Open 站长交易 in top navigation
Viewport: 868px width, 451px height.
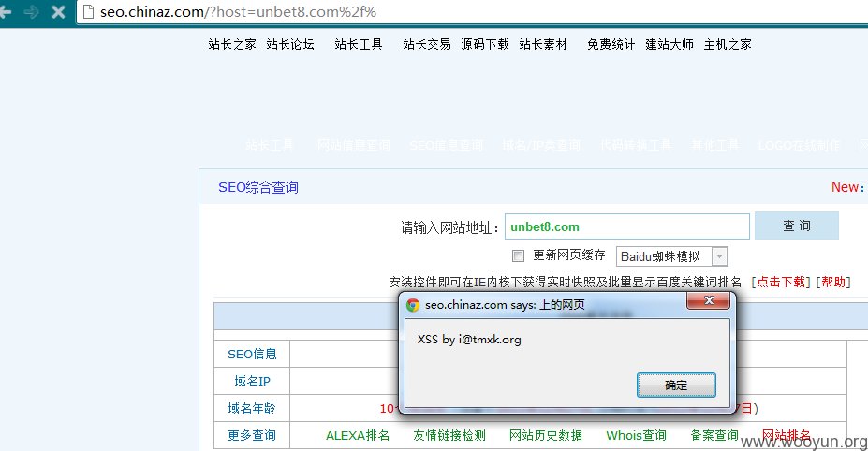coord(427,44)
